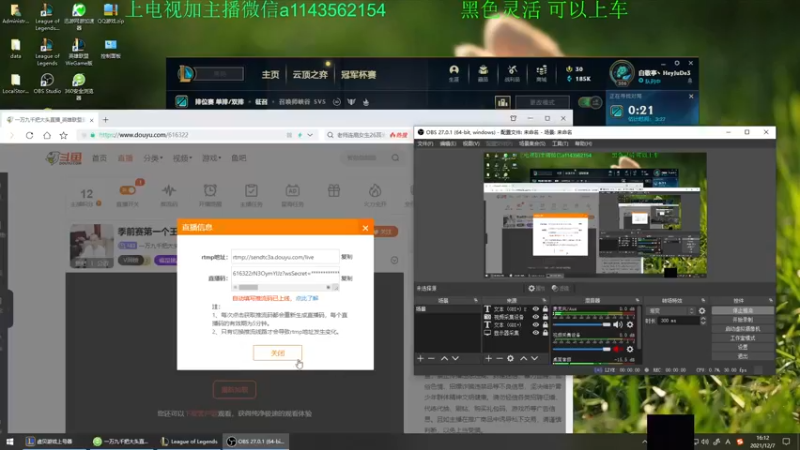Move scene up in OBS scene list
The width and height of the screenshot is (800, 450).
tap(444, 359)
